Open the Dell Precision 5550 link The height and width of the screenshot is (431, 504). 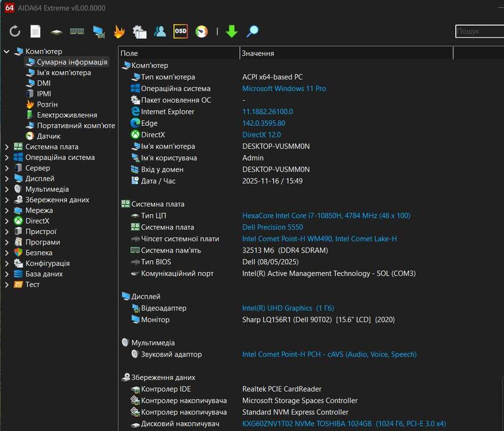272,227
